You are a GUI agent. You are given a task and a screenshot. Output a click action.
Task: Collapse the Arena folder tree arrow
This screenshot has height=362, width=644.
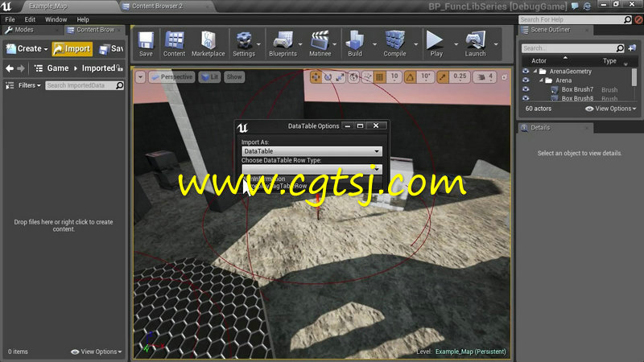click(x=541, y=80)
